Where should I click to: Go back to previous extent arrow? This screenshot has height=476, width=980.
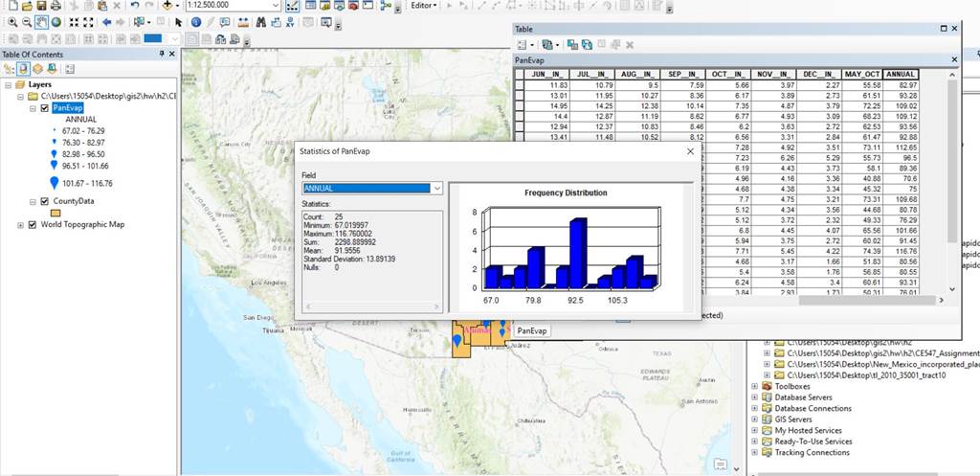(x=106, y=22)
